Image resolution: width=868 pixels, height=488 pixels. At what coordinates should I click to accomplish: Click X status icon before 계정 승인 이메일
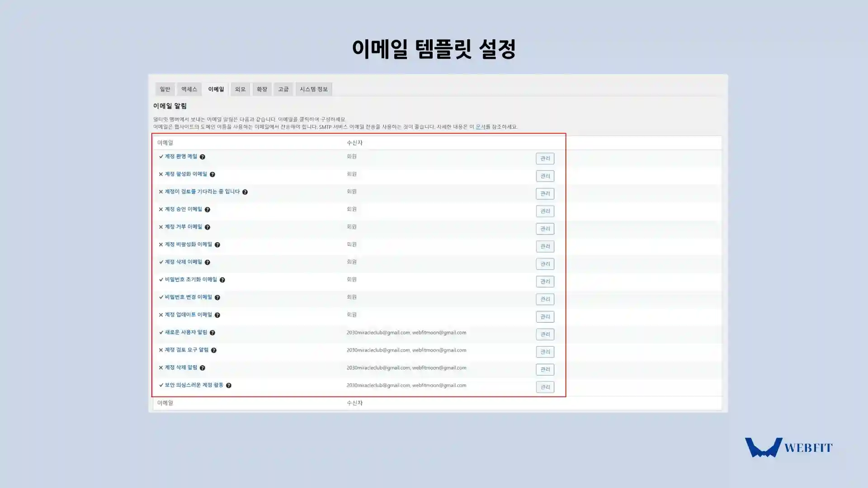coord(161,209)
